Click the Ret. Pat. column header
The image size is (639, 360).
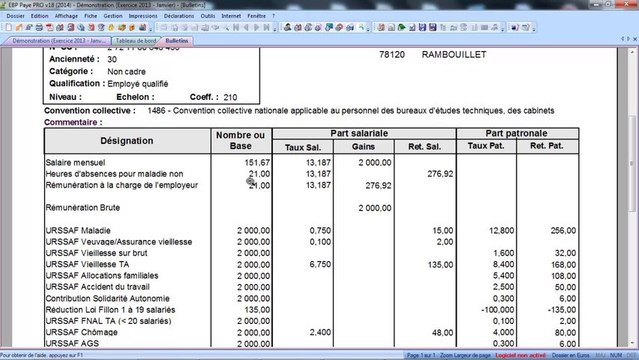pyautogui.click(x=546, y=146)
